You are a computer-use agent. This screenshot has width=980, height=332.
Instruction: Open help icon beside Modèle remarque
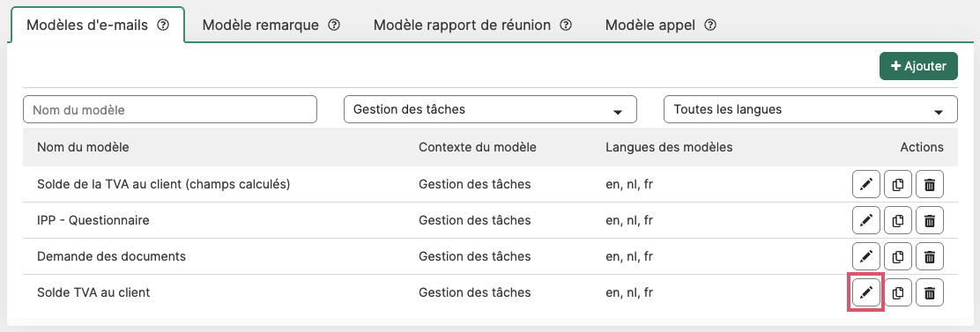coord(334,25)
